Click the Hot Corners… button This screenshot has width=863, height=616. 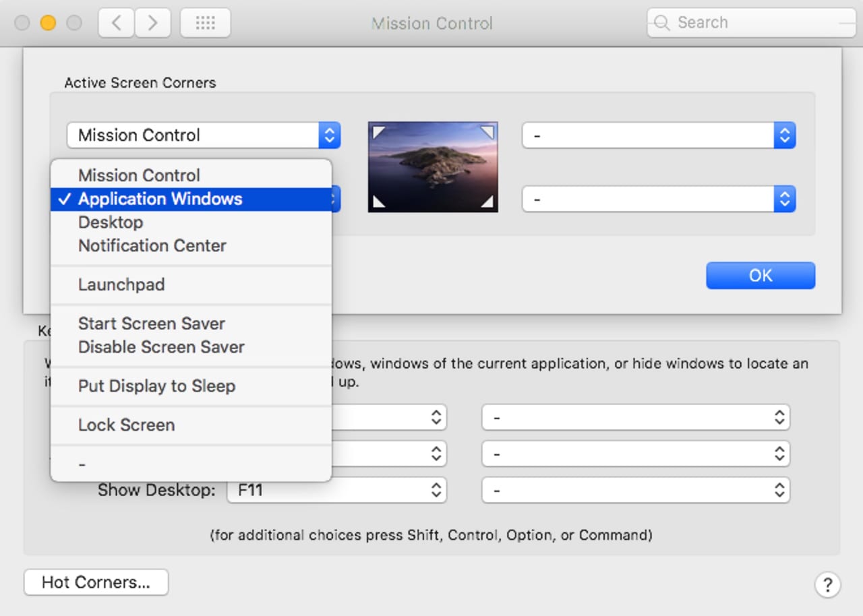pyautogui.click(x=96, y=582)
